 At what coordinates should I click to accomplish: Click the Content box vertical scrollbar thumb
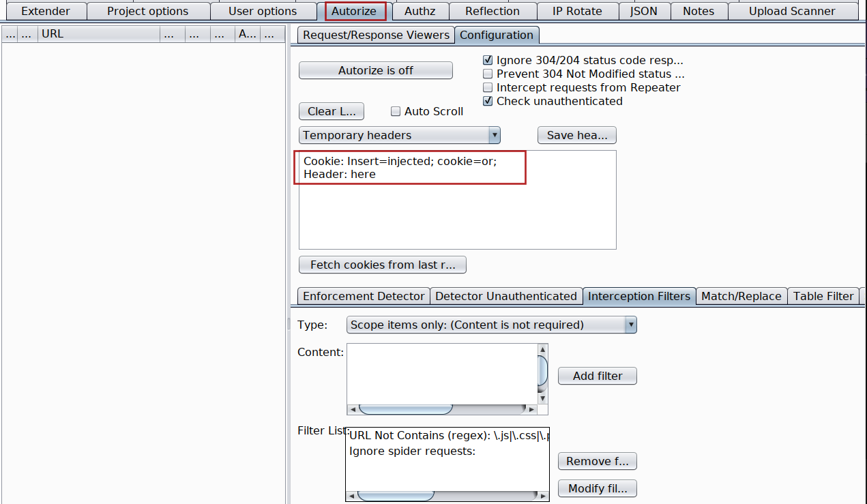[x=543, y=370]
